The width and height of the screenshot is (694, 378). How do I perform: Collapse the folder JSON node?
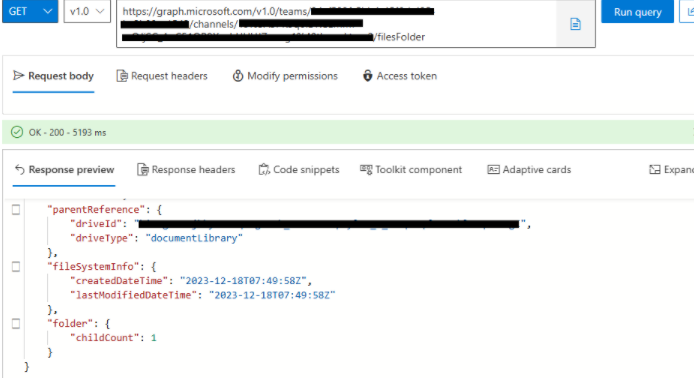pyautogui.click(x=16, y=324)
